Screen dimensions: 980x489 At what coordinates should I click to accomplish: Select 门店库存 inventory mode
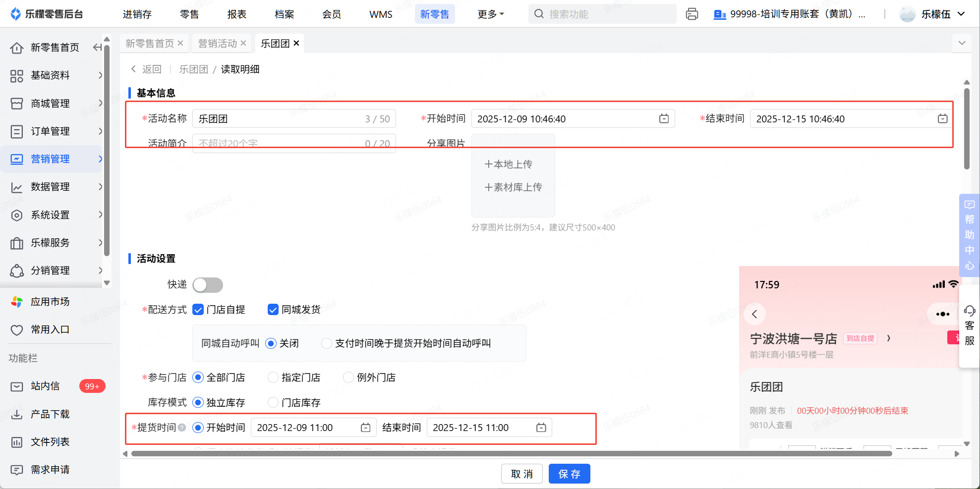coord(273,403)
